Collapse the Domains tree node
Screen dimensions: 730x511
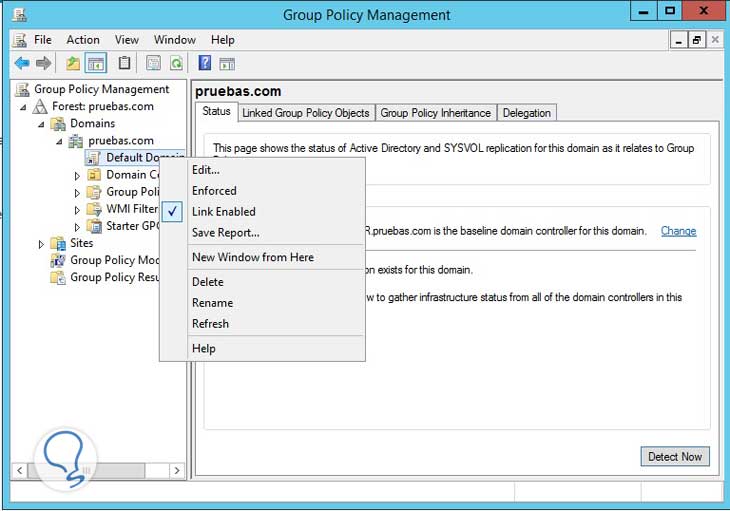pyautogui.click(x=41, y=125)
